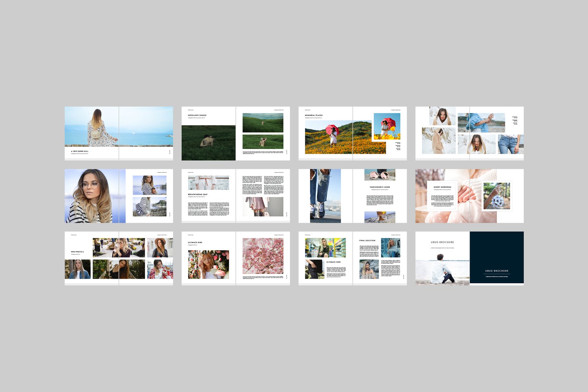
Task: Select the ripped jeans and sneakers photo
Action: 325,196
